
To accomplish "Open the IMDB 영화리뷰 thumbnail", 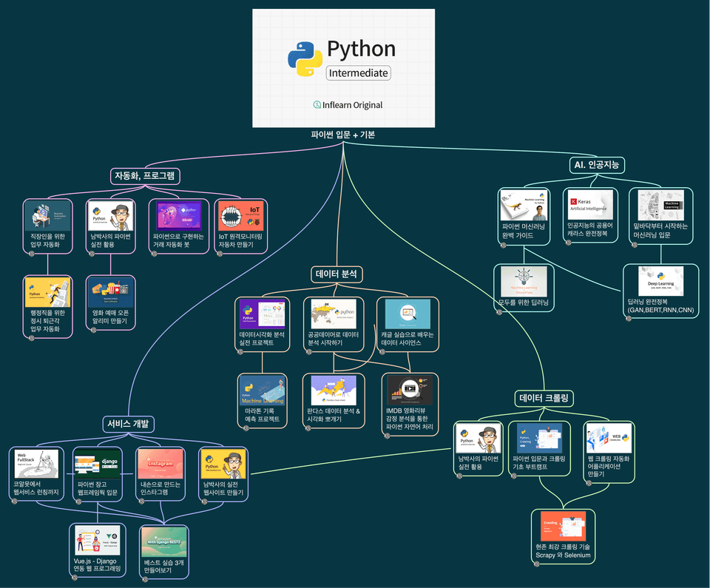I will tap(410, 391).
